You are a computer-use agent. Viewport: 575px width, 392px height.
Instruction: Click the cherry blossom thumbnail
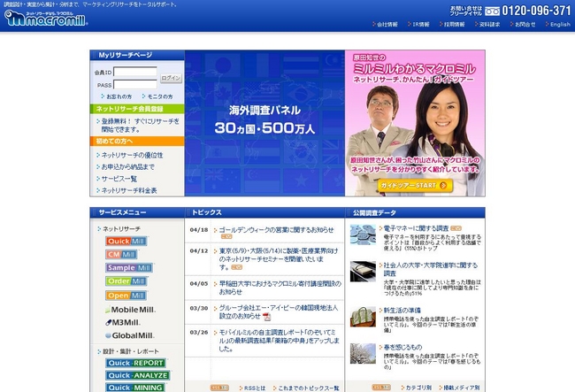[x=363, y=353]
